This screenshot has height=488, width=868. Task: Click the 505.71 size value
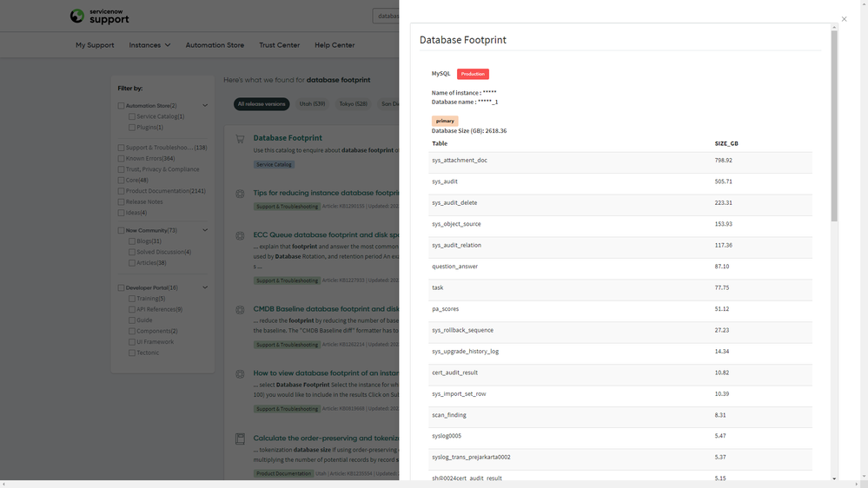(723, 181)
